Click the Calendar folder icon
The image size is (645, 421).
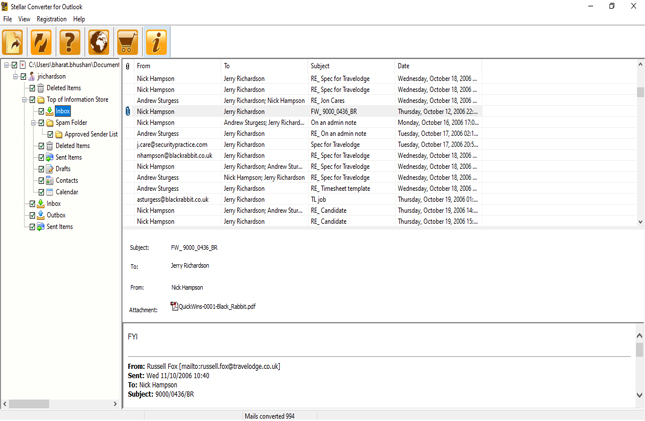50,192
